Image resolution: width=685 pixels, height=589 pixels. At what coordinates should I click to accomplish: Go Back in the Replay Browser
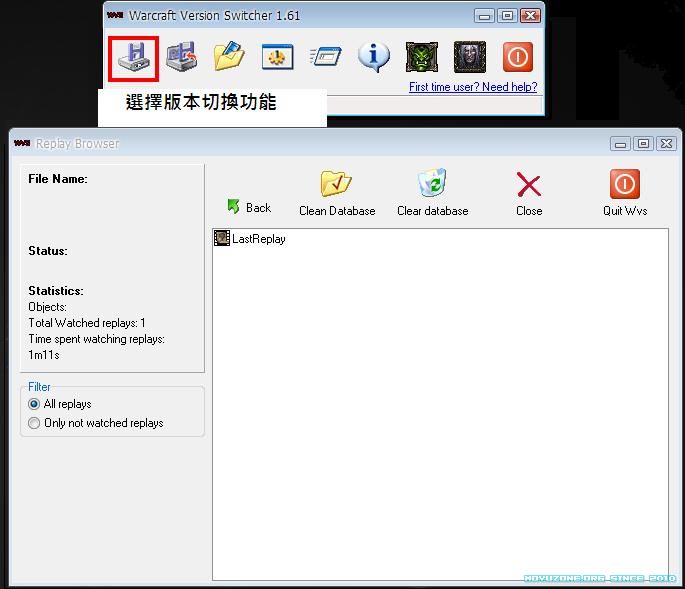pos(249,207)
